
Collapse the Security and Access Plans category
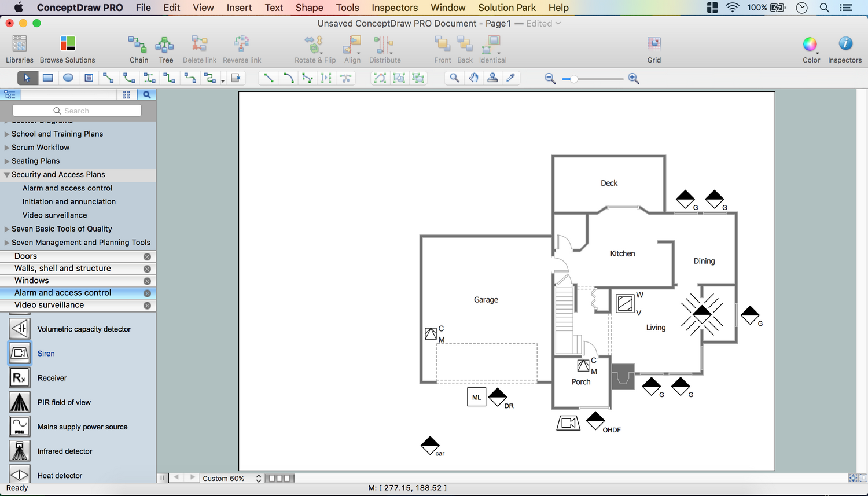click(7, 175)
